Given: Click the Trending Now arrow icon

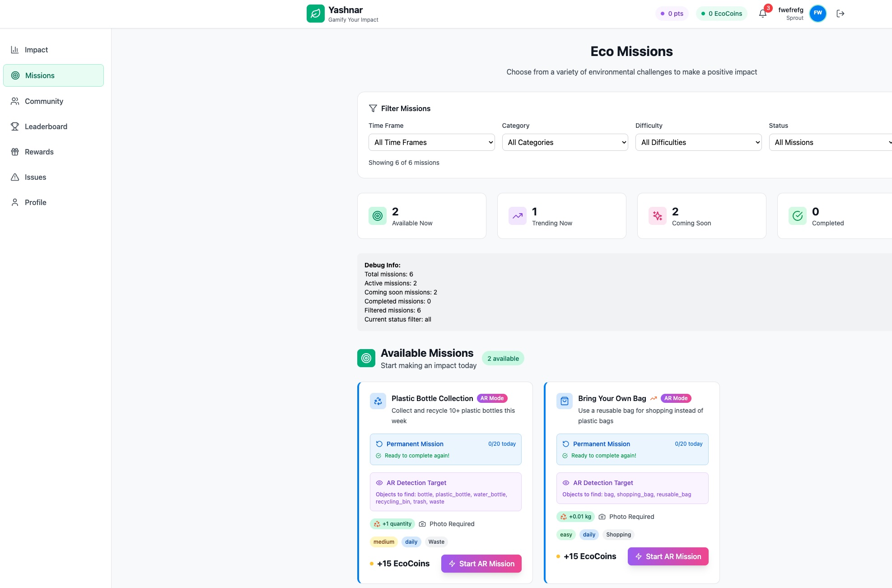Looking at the screenshot, I should pos(517,216).
